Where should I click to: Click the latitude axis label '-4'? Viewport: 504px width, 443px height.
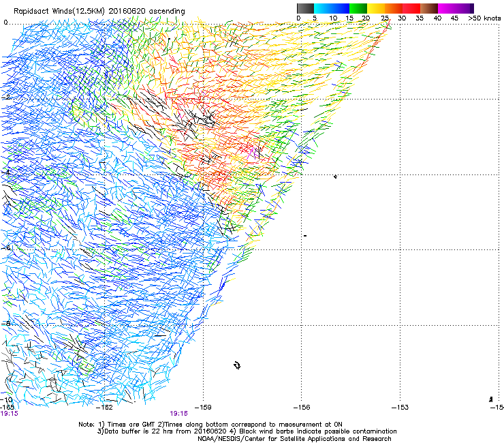5,172
